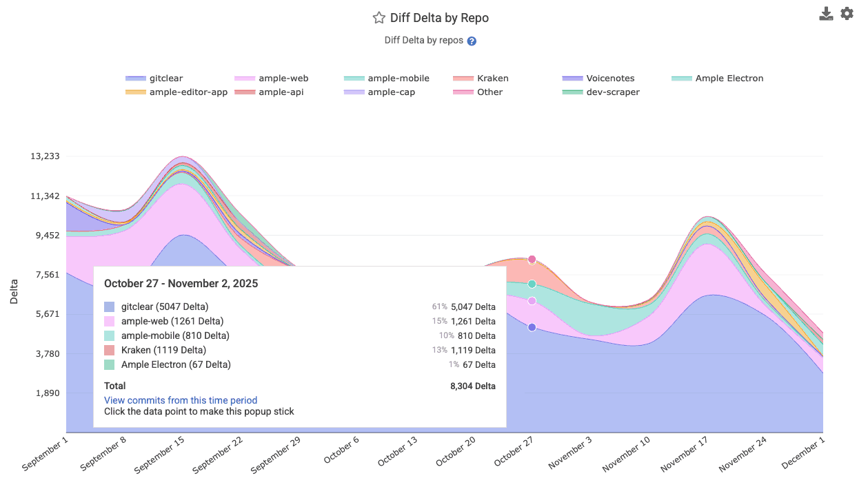The width and height of the screenshot is (868, 498).
Task: Hide Voicenotes series from chart
Action: 598,79
